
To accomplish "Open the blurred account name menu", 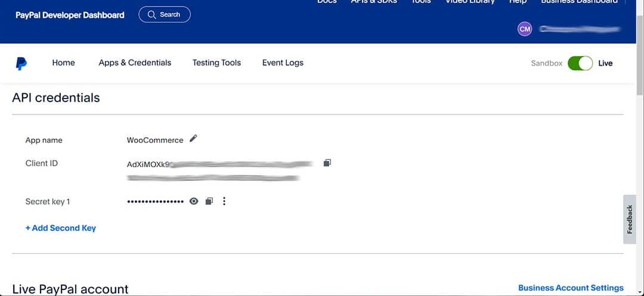I will (580, 29).
